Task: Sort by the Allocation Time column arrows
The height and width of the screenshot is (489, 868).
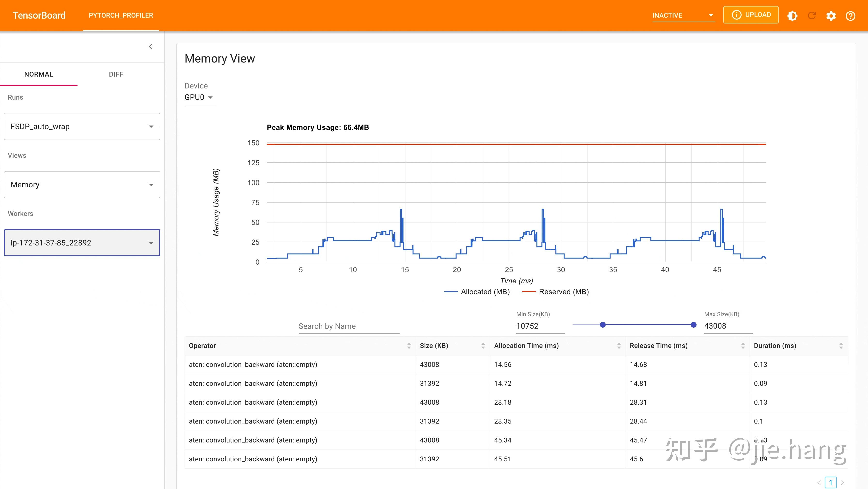Action: tap(619, 346)
